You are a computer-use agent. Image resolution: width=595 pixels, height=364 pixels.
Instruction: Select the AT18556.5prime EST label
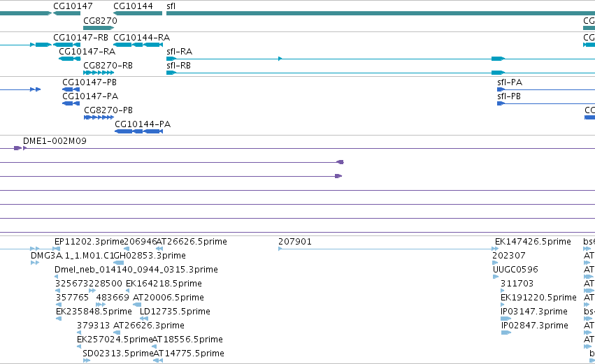pos(187,340)
